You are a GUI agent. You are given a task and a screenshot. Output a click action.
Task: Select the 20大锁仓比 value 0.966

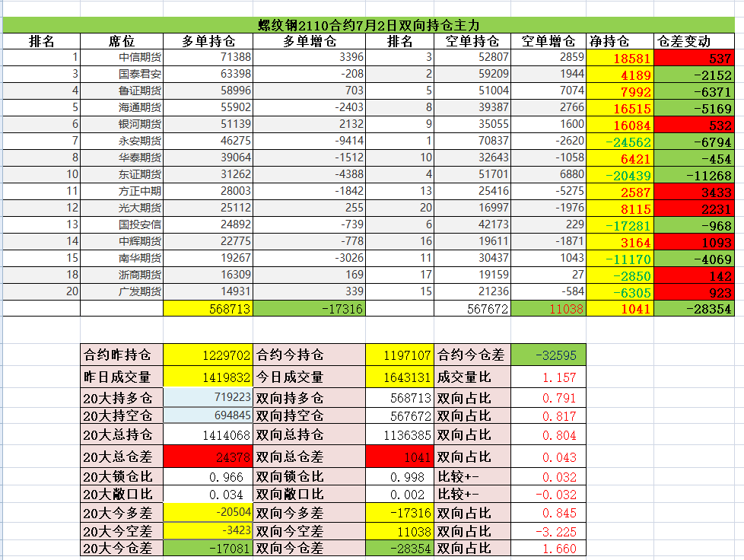[x=208, y=477]
